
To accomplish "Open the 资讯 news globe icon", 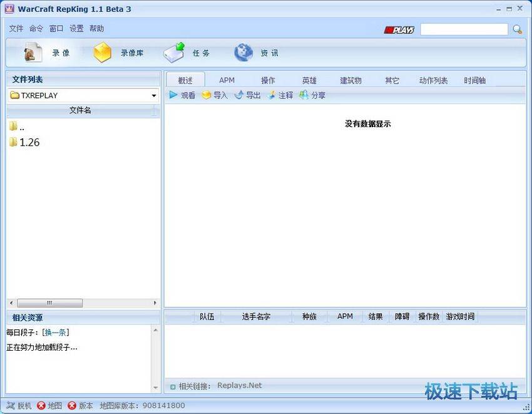I will [243, 52].
